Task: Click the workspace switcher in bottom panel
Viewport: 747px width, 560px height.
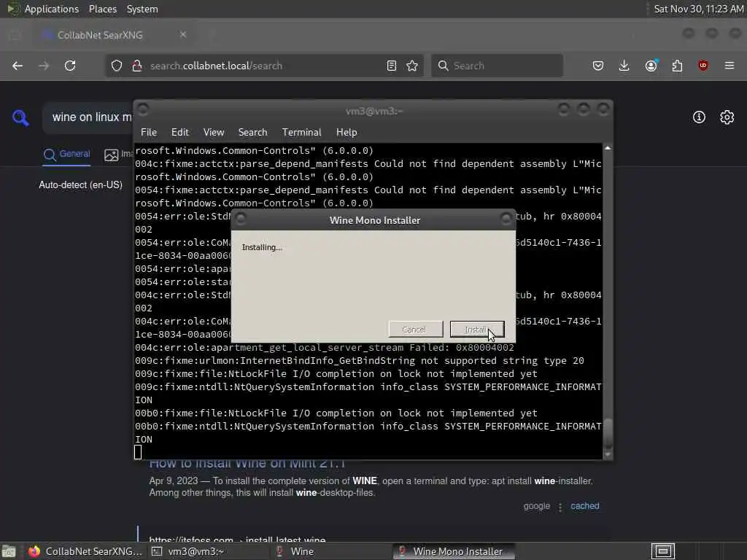Action: pos(663,551)
